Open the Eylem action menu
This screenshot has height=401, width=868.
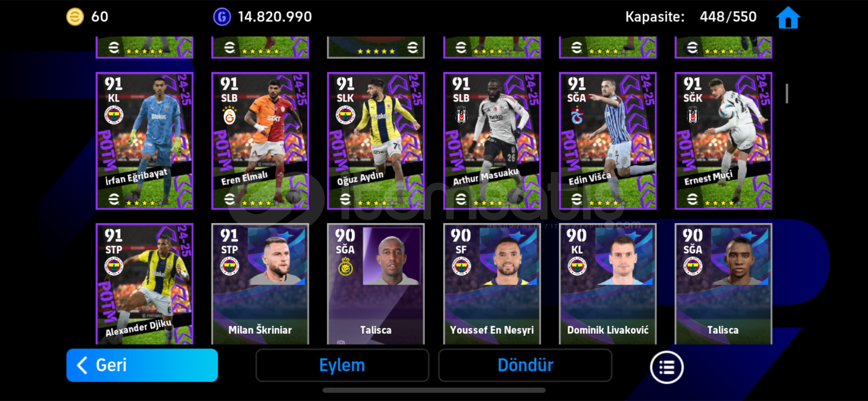tap(342, 365)
